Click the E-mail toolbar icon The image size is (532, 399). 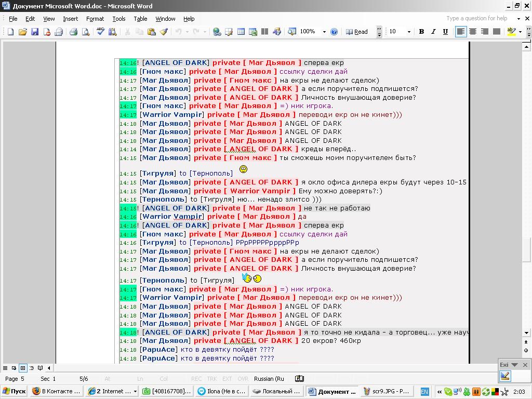[59, 32]
